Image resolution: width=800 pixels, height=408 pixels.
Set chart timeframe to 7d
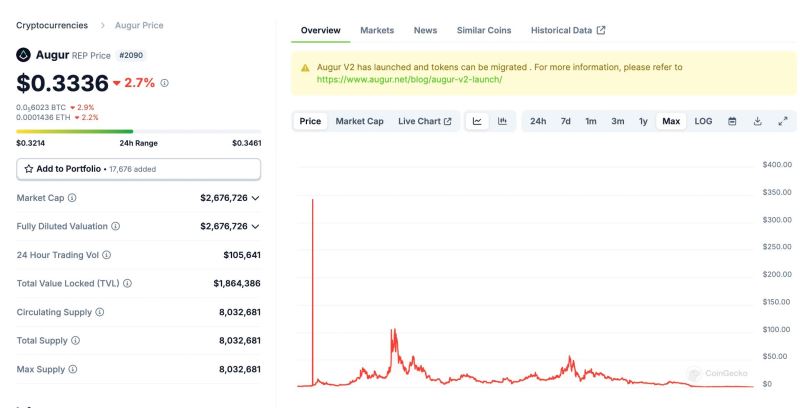click(565, 121)
